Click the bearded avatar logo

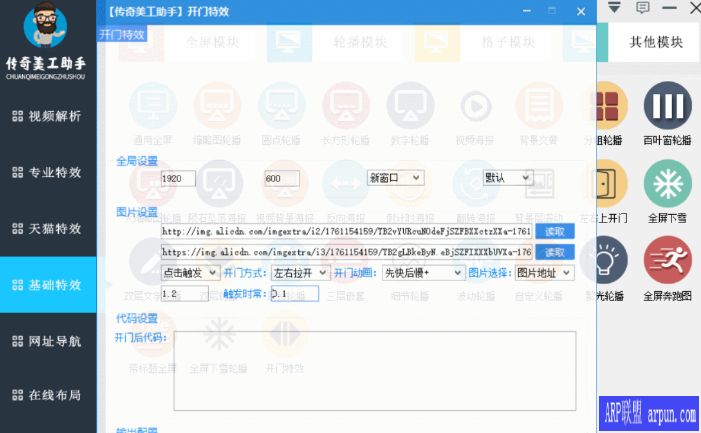pyautogui.click(x=45, y=25)
